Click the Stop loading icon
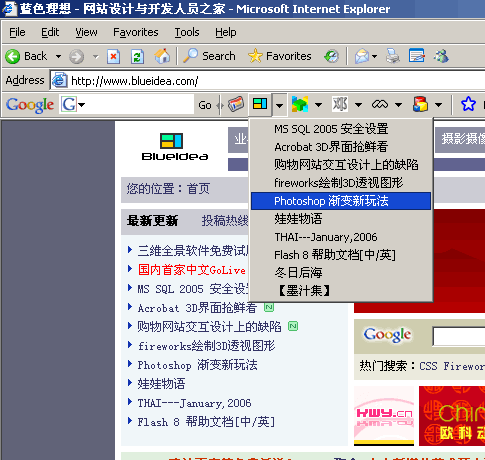The height and width of the screenshot is (460, 485). 113,56
